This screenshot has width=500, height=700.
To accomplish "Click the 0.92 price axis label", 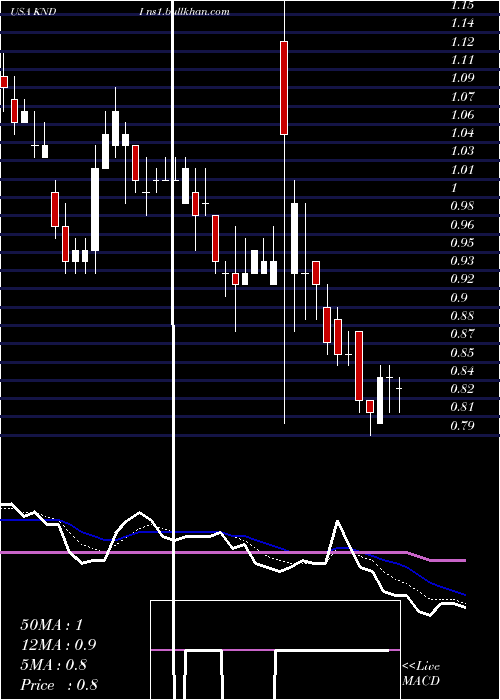I will click(462, 279).
